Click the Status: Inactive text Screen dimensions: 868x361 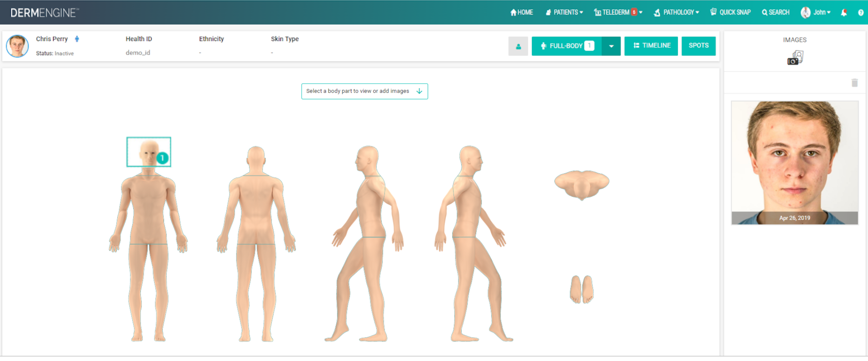(55, 53)
